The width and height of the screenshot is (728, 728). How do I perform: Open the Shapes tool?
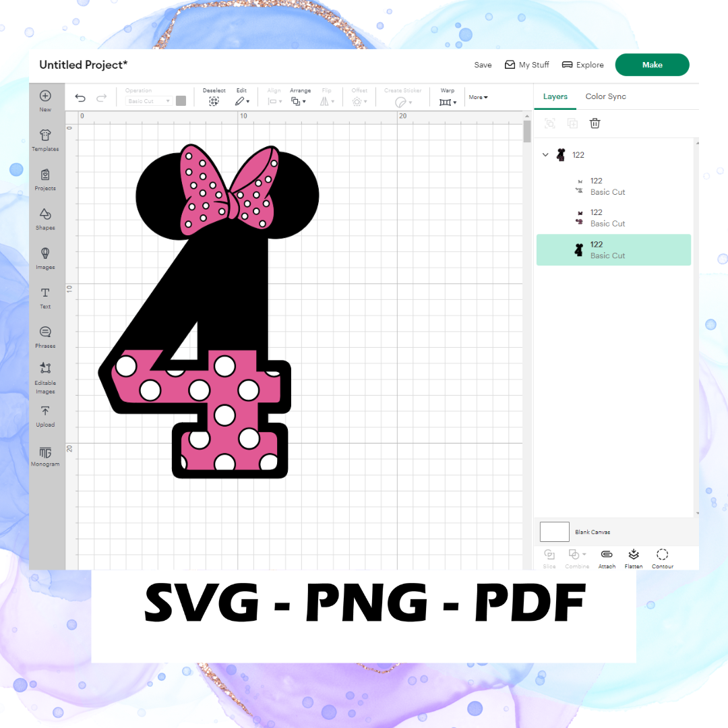point(45,219)
